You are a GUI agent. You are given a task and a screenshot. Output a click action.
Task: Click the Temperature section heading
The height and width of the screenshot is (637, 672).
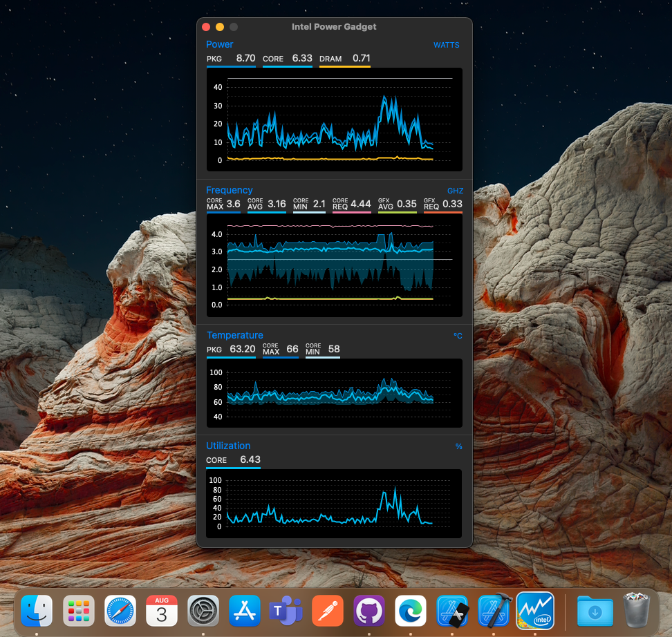click(235, 335)
